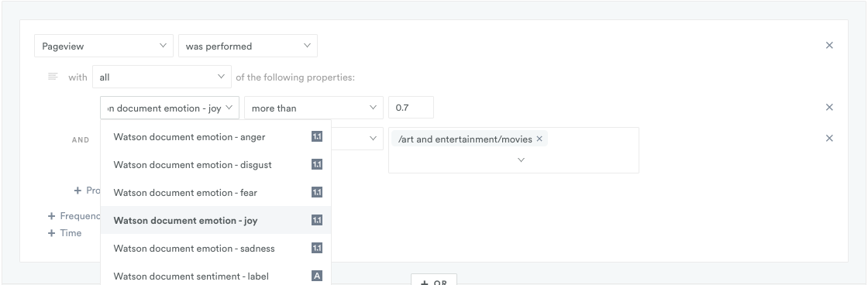Select 'Watson document emotion - anger' option
The height and width of the screenshot is (285, 868).
pyautogui.click(x=216, y=136)
